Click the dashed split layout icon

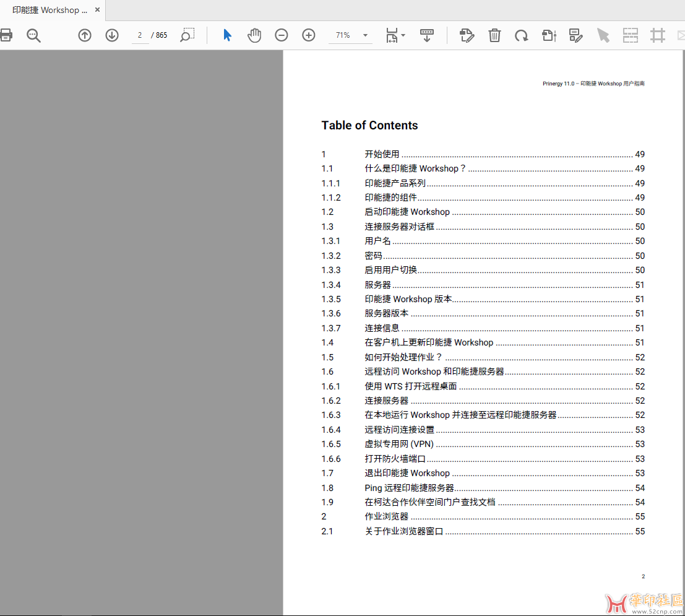[631, 35]
